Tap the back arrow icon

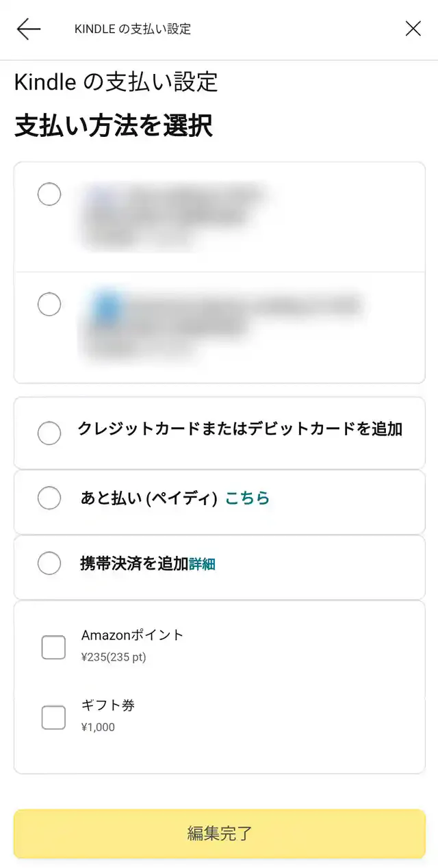[27, 29]
